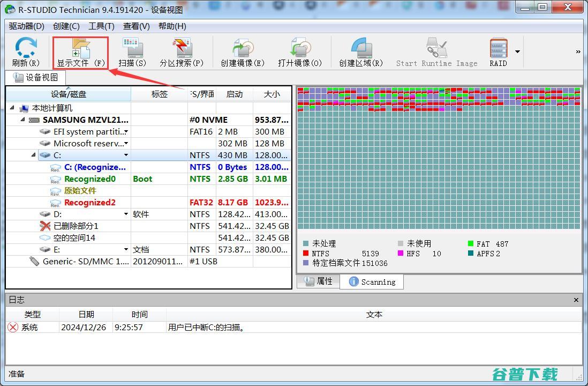Open the RAID tool icon

coord(498,51)
